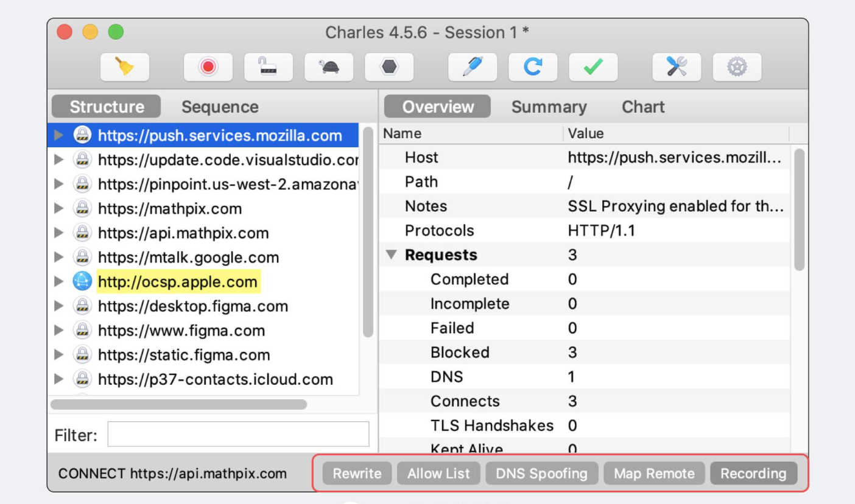Expand the api.mathpix.com node
The image size is (855, 504).
[x=58, y=233]
